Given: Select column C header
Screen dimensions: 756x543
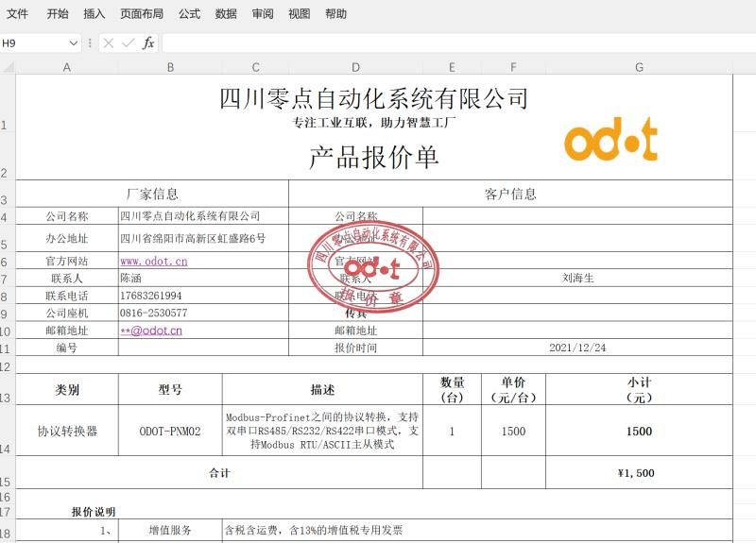Looking at the screenshot, I should click(255, 67).
